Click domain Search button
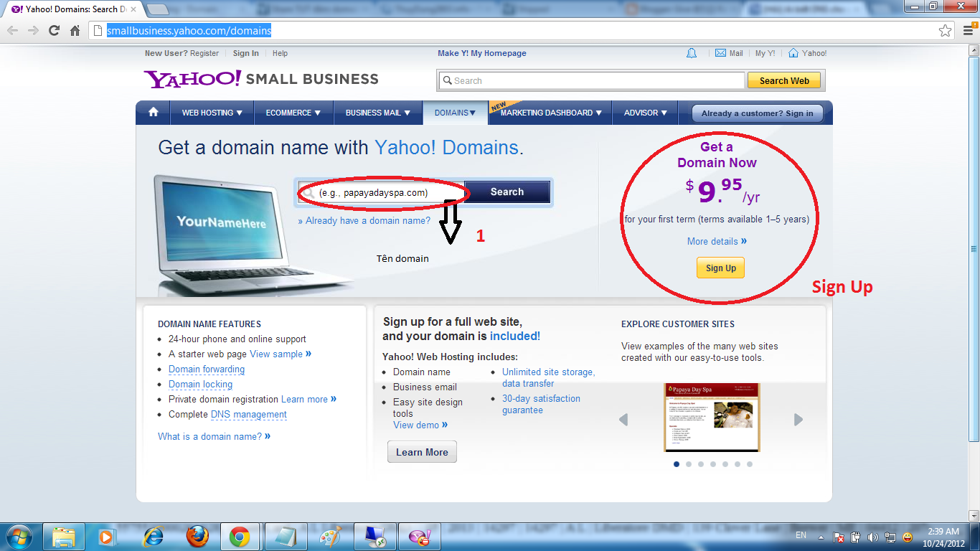 point(507,192)
